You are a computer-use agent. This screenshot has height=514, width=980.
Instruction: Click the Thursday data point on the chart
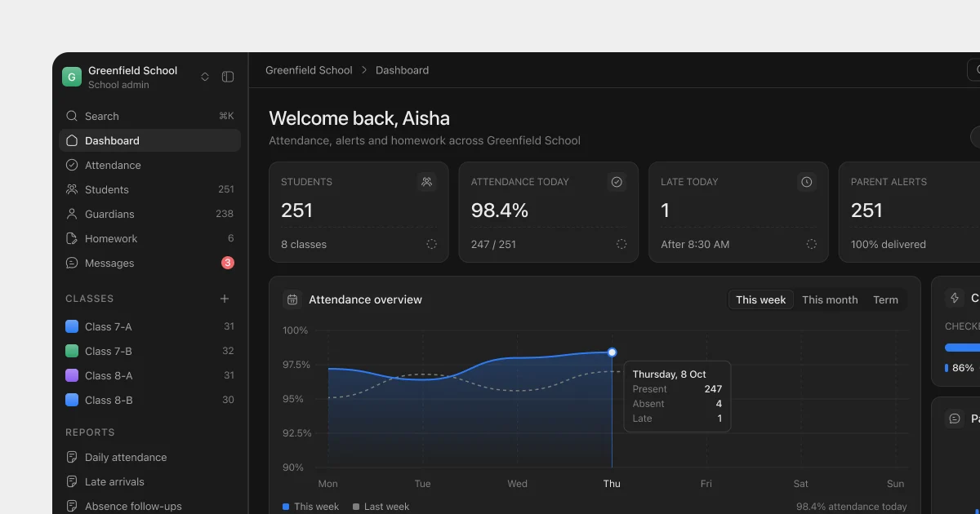(612, 352)
